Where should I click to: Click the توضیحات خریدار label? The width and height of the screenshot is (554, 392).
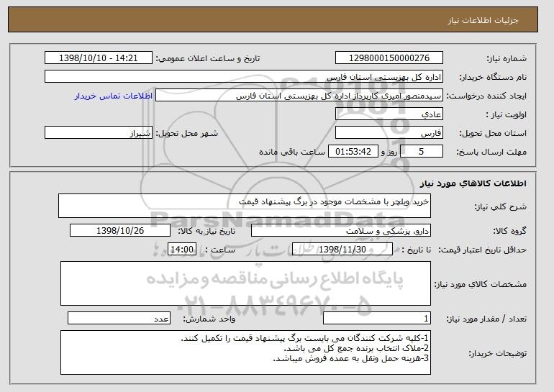click(497, 353)
